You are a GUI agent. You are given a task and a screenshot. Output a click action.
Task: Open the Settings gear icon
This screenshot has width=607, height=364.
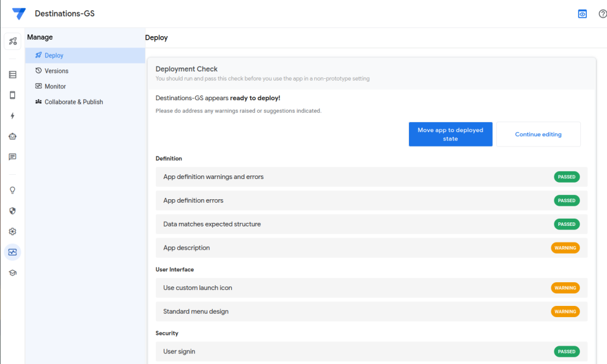point(13,232)
